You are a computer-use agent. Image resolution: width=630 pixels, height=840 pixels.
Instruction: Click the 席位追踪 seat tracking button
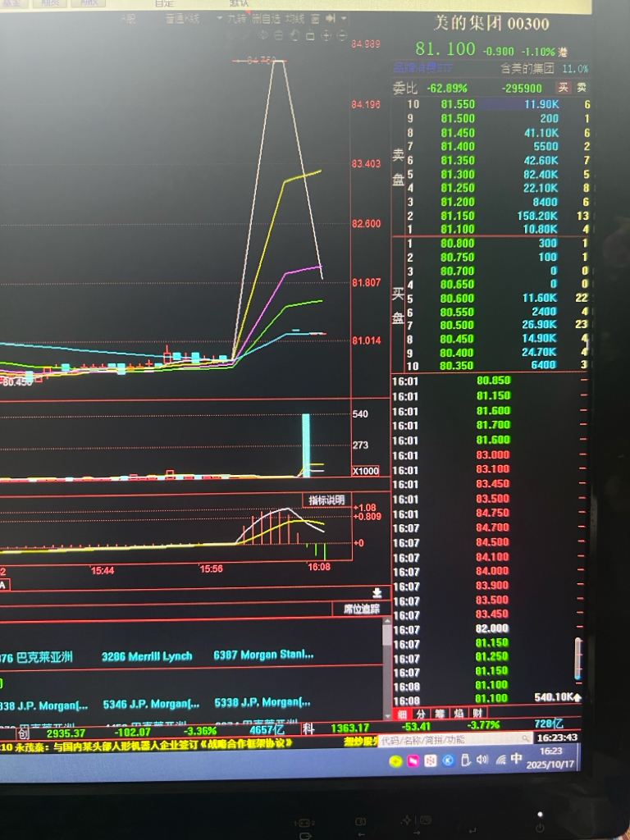coord(361,609)
